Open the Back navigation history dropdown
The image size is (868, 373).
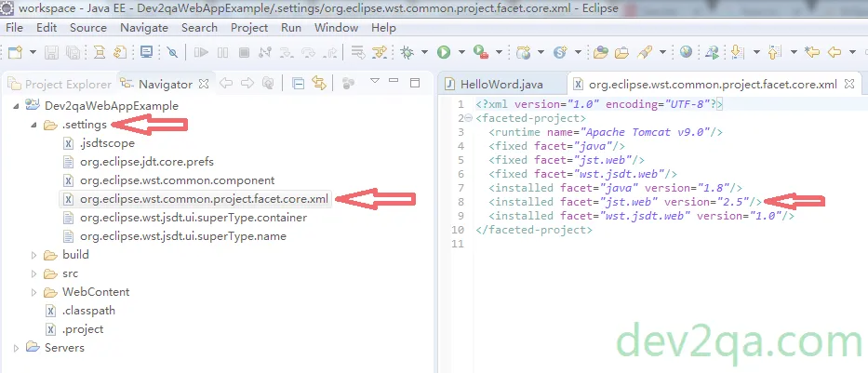pyautogui.click(x=852, y=53)
